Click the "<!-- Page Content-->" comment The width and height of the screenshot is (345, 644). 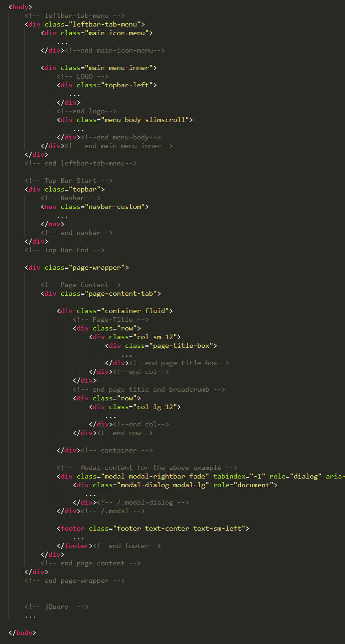[x=81, y=285]
